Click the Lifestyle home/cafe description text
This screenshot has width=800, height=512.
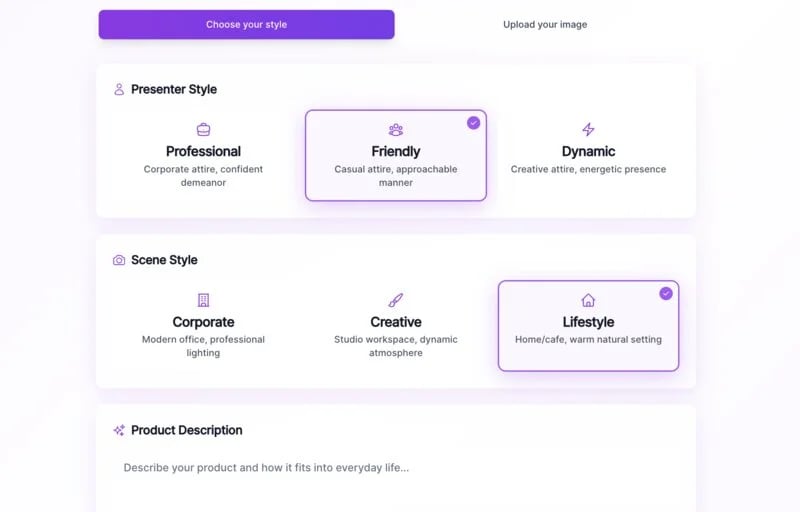pyautogui.click(x=588, y=340)
